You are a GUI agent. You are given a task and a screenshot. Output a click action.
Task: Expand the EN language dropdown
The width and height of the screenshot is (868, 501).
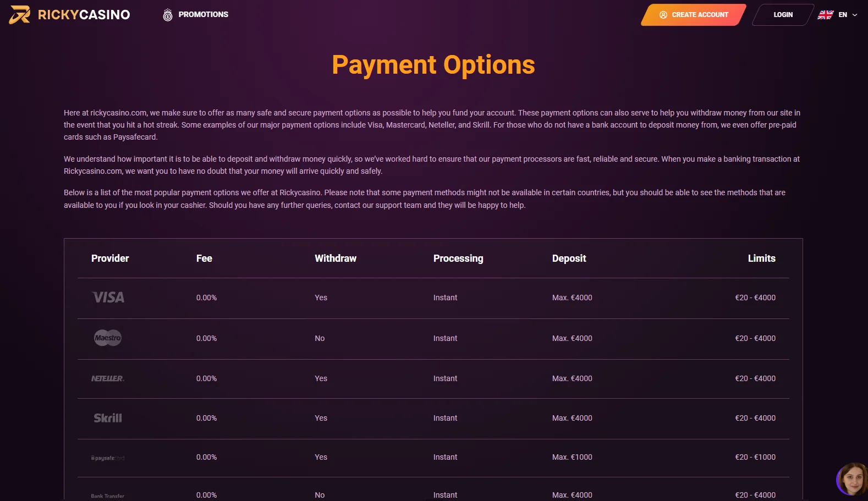click(854, 15)
